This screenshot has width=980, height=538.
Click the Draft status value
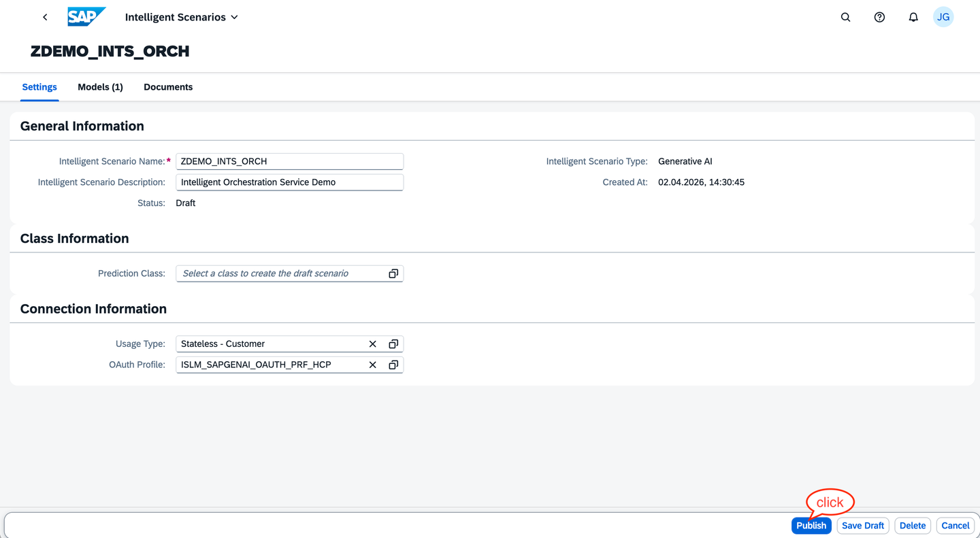coord(185,203)
